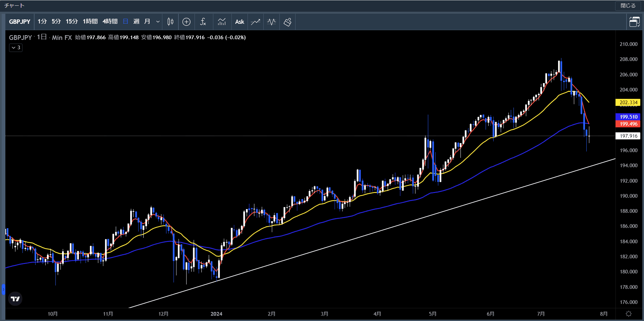644x321 pixels.
Task: Click the eraser/paint brush tool icon
Action: [287, 22]
